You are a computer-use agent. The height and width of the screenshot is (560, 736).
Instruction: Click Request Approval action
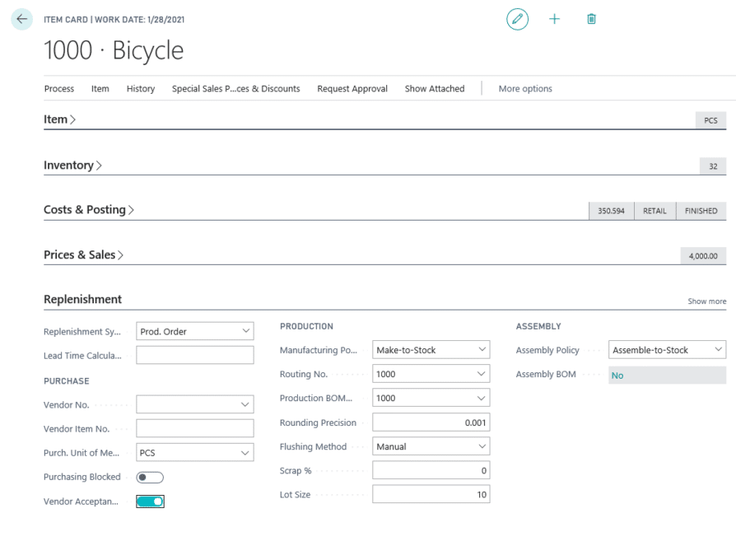352,89
